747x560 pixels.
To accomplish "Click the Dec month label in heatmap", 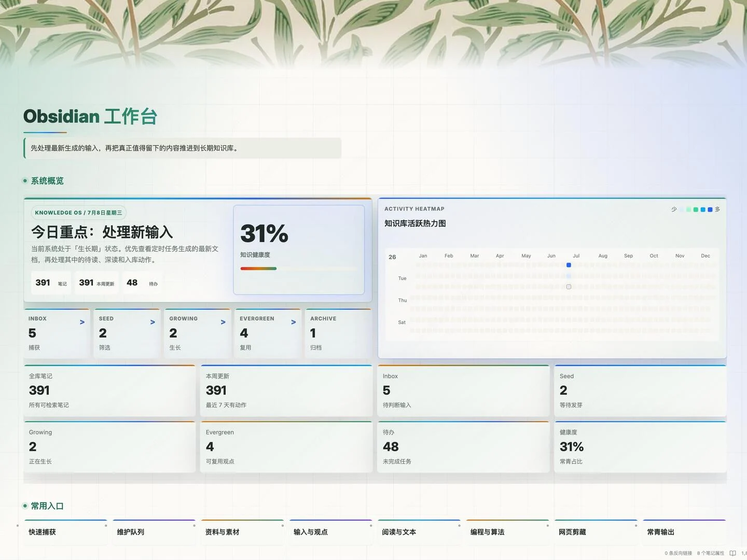I will tap(706, 256).
